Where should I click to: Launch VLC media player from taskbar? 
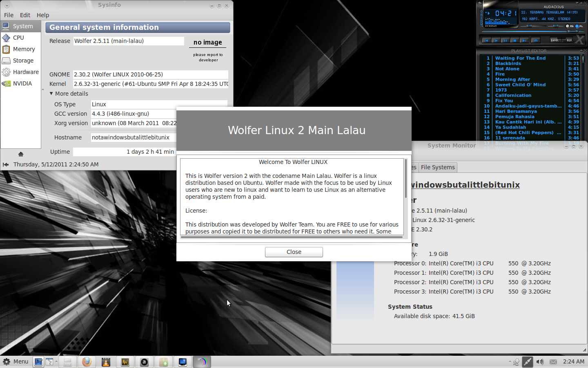(106, 362)
